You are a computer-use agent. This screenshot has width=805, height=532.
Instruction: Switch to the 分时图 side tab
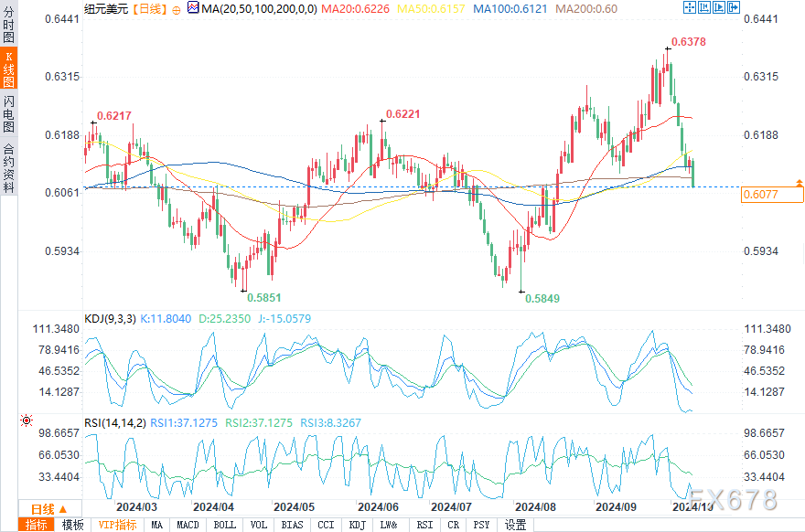tap(9, 24)
